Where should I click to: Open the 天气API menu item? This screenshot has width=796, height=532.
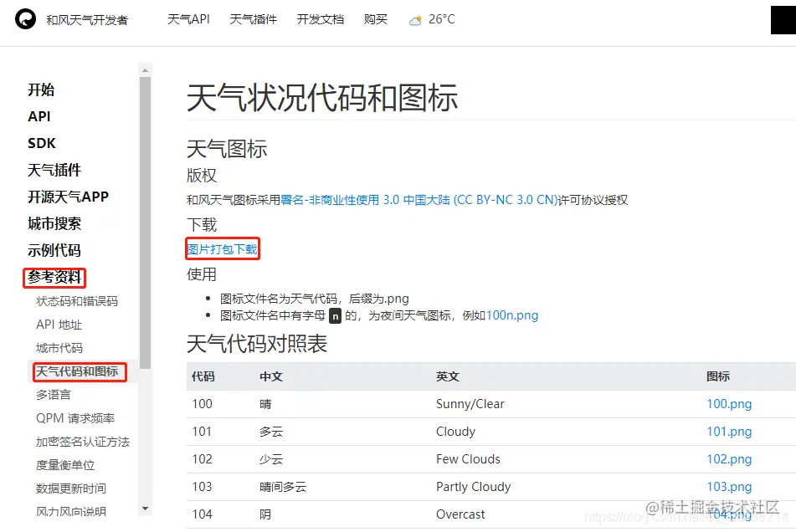pos(188,19)
